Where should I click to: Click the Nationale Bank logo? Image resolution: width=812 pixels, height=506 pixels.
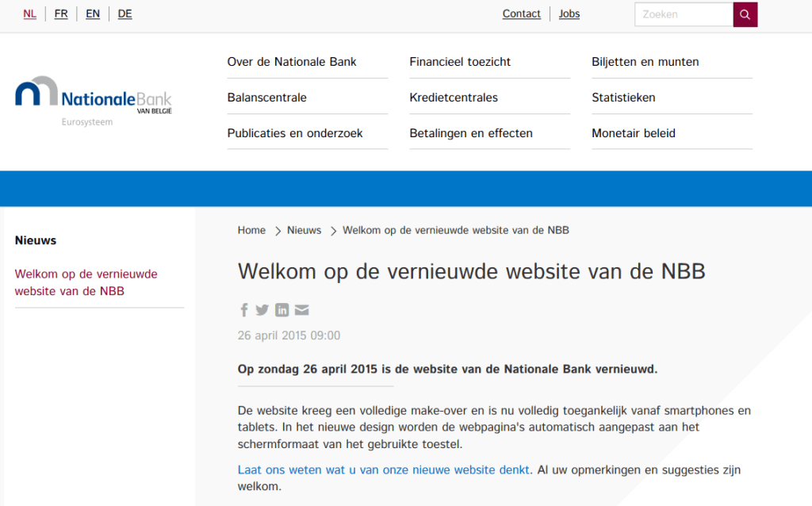[x=93, y=98]
